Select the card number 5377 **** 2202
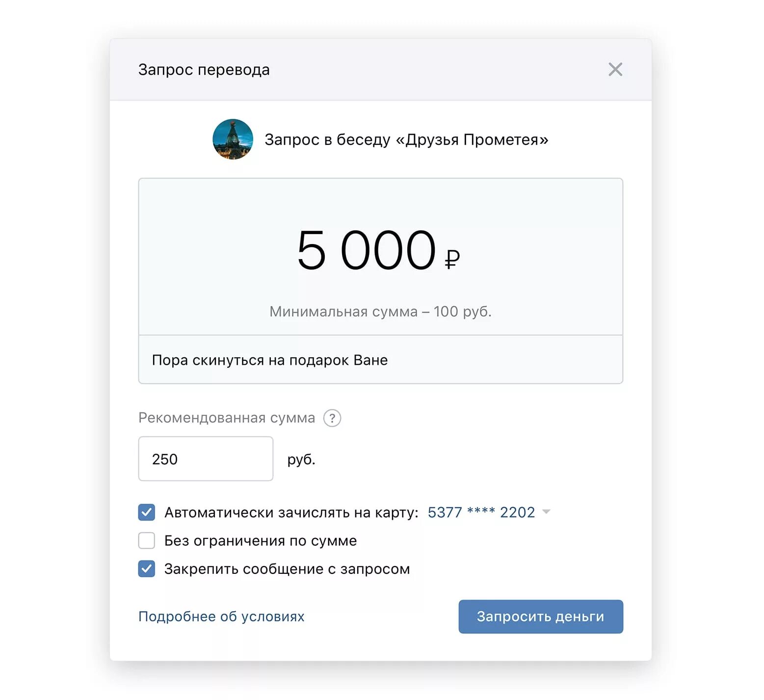Image resolution: width=764 pixels, height=700 pixels. click(x=481, y=512)
